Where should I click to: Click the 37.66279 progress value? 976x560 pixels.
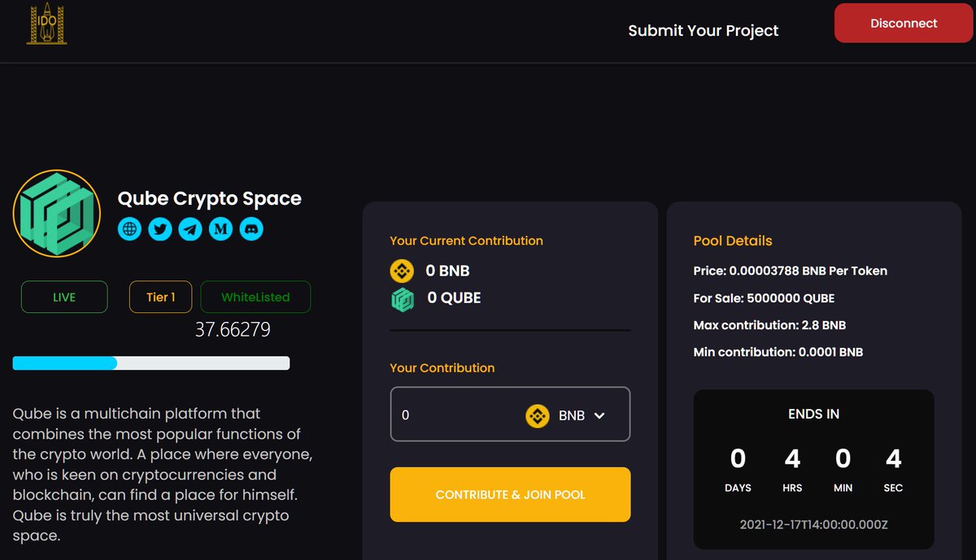(233, 330)
